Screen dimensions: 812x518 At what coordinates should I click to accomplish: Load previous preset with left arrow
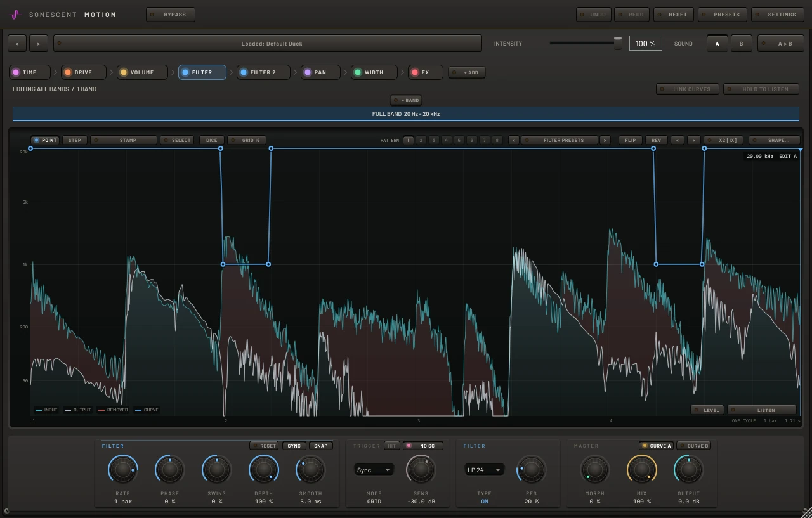tap(17, 43)
